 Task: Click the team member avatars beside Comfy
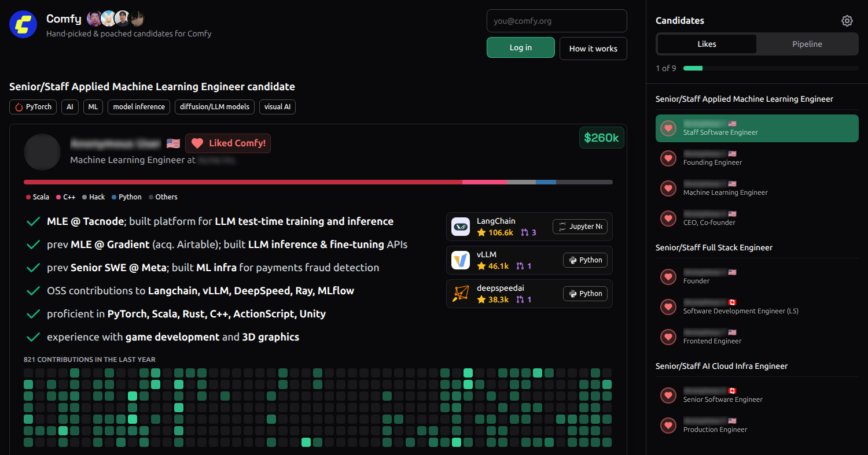click(x=115, y=19)
